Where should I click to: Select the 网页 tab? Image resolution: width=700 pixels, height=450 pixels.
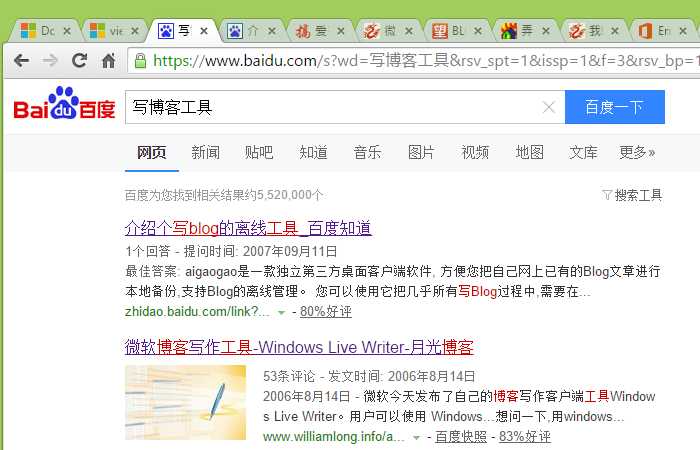pos(152,152)
